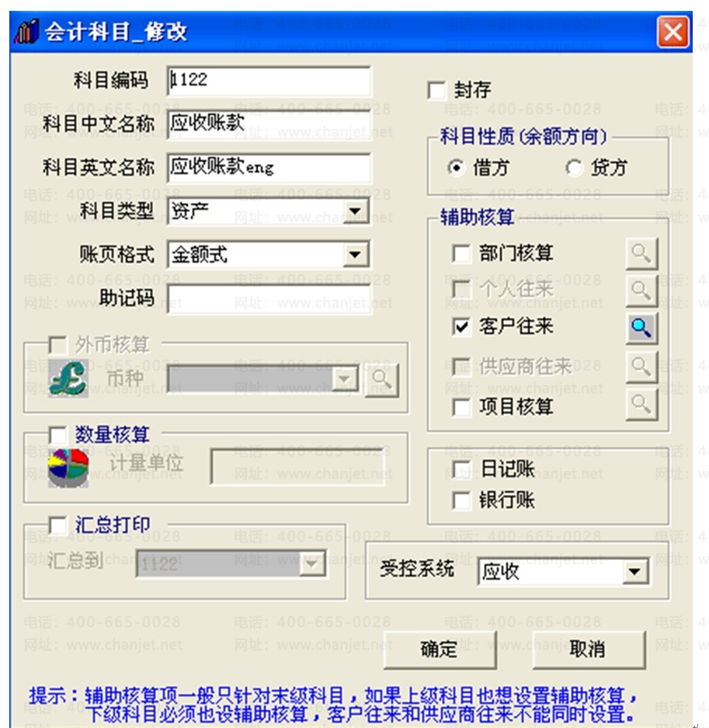Check the 日记账 checkbox

[x=461, y=469]
